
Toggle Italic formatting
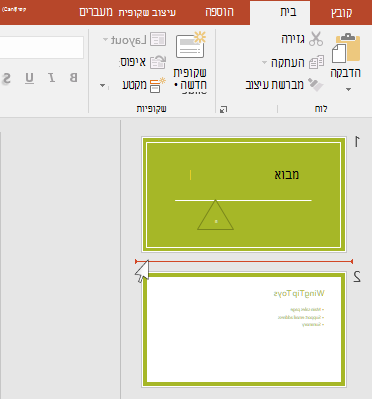51,78
